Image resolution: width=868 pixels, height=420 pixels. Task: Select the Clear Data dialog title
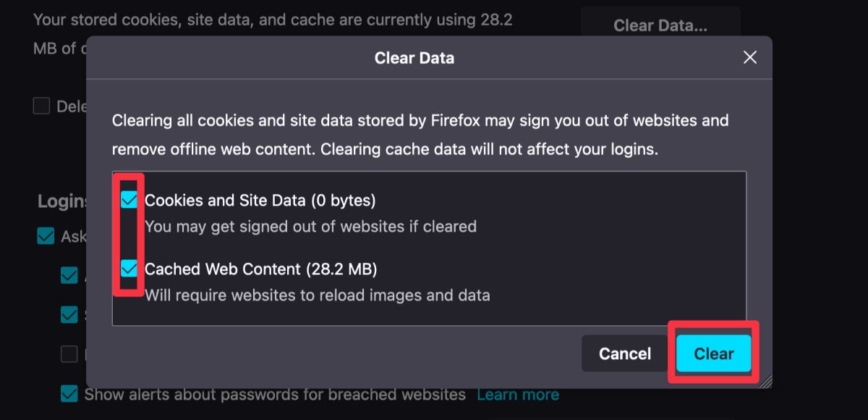[414, 57]
